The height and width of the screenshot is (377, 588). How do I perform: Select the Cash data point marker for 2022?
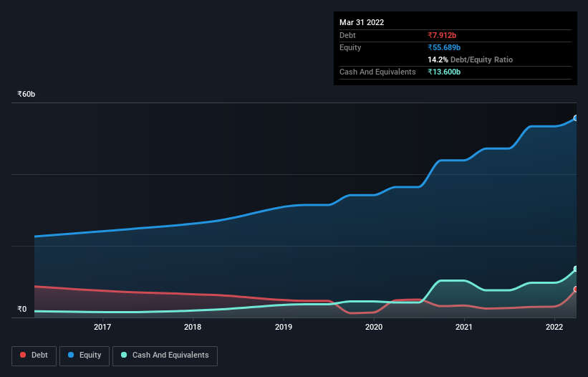coord(576,269)
